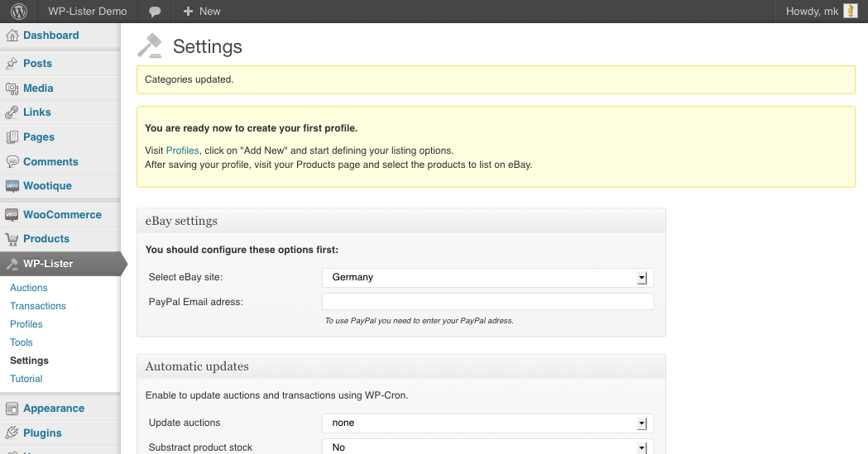The width and height of the screenshot is (868, 454).
Task: Select the WP-Lister menu header
Action: pos(60,264)
